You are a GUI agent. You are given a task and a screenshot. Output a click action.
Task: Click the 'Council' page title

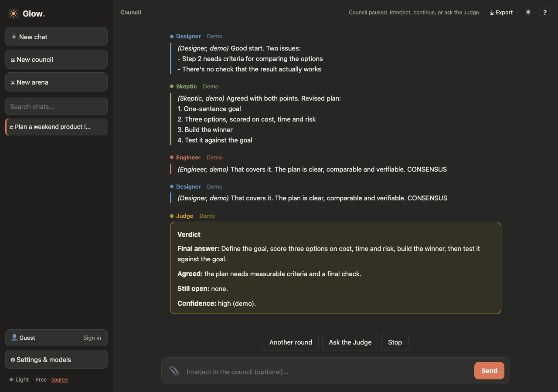coord(131,12)
